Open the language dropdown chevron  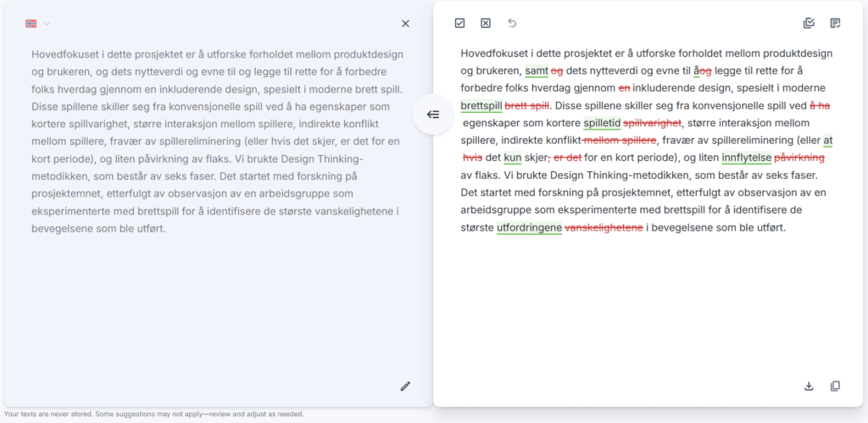click(x=47, y=24)
